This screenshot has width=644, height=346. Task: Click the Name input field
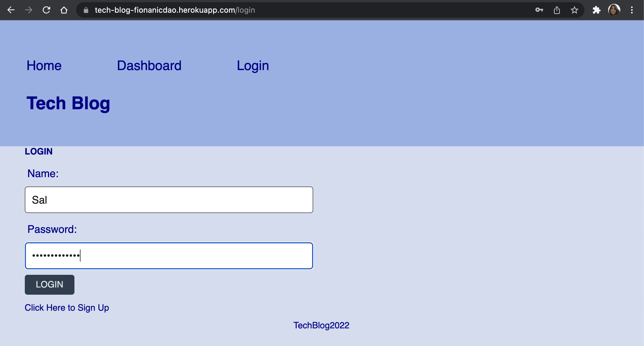(x=169, y=199)
